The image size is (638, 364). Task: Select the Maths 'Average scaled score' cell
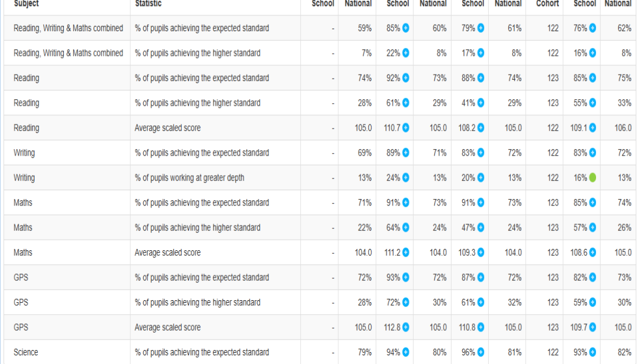(168, 253)
